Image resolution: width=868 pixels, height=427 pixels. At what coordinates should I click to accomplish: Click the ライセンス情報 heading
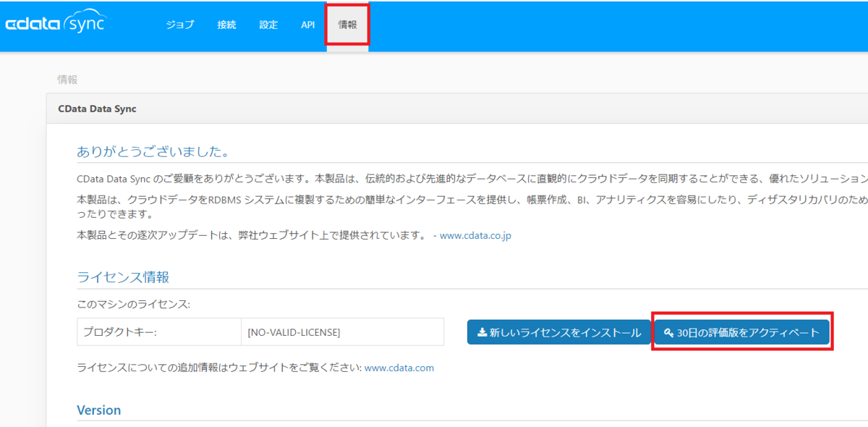tap(123, 277)
